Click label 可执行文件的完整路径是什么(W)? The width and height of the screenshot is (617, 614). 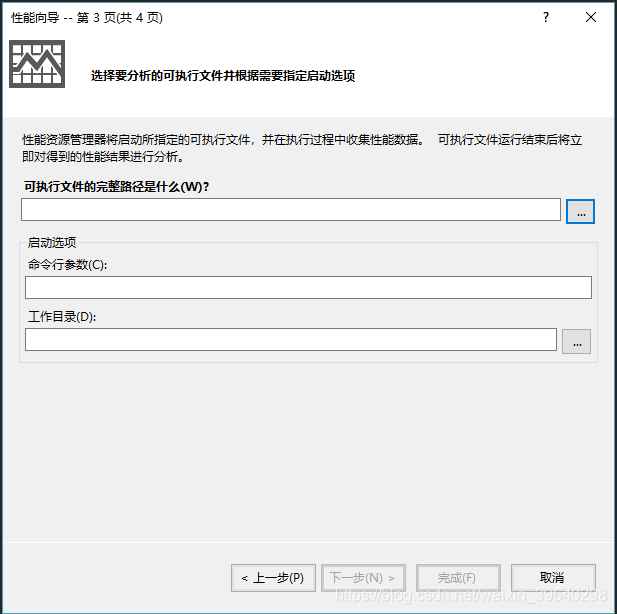[x=116, y=187]
